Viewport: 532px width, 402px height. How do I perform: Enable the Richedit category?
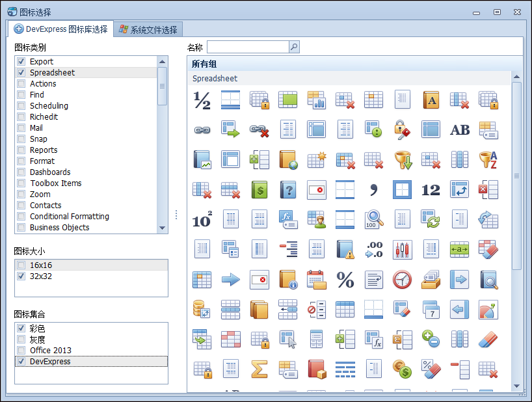(x=21, y=116)
